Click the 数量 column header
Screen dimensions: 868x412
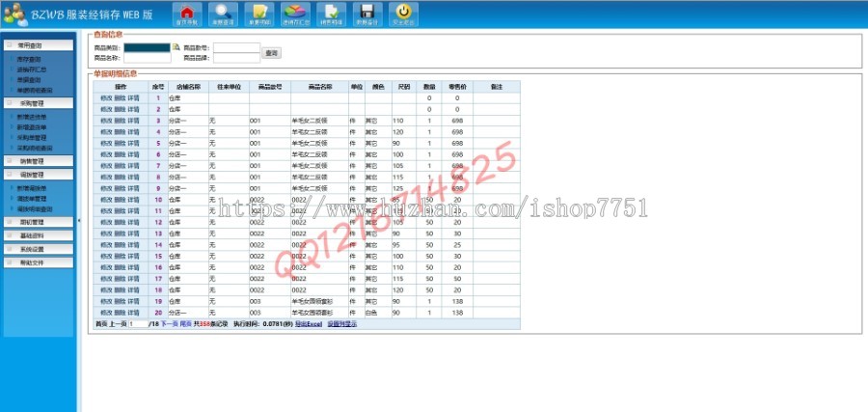(x=429, y=87)
